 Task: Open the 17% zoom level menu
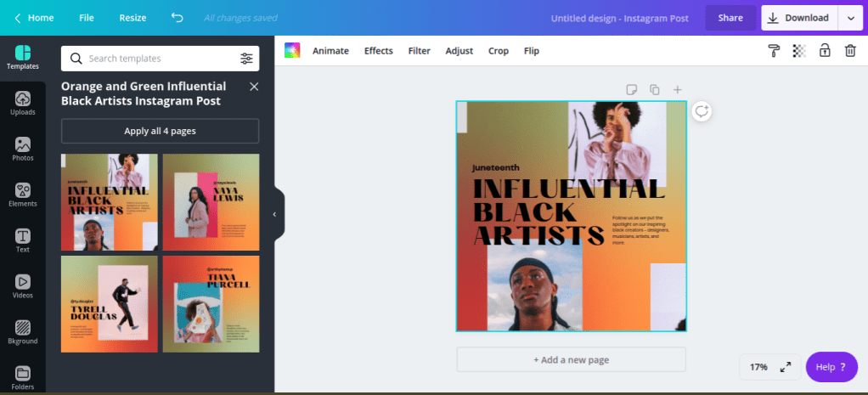click(x=758, y=367)
